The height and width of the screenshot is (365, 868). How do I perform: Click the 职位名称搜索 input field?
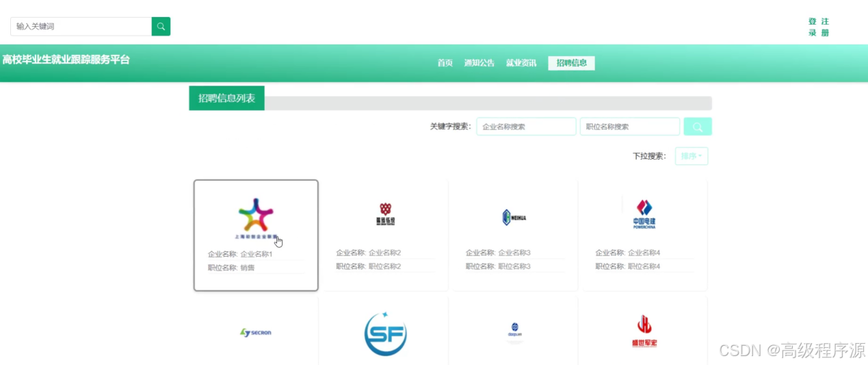(630, 127)
